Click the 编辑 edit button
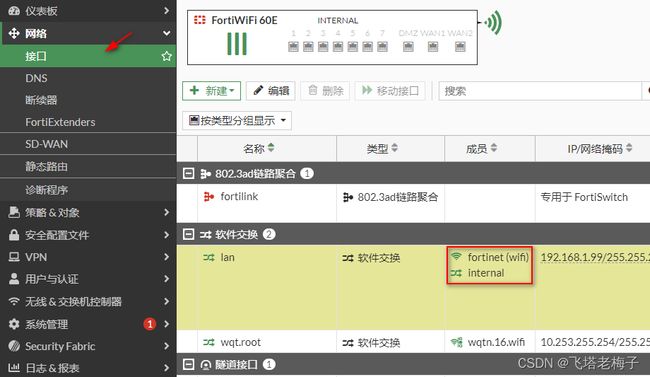 pos(271,90)
